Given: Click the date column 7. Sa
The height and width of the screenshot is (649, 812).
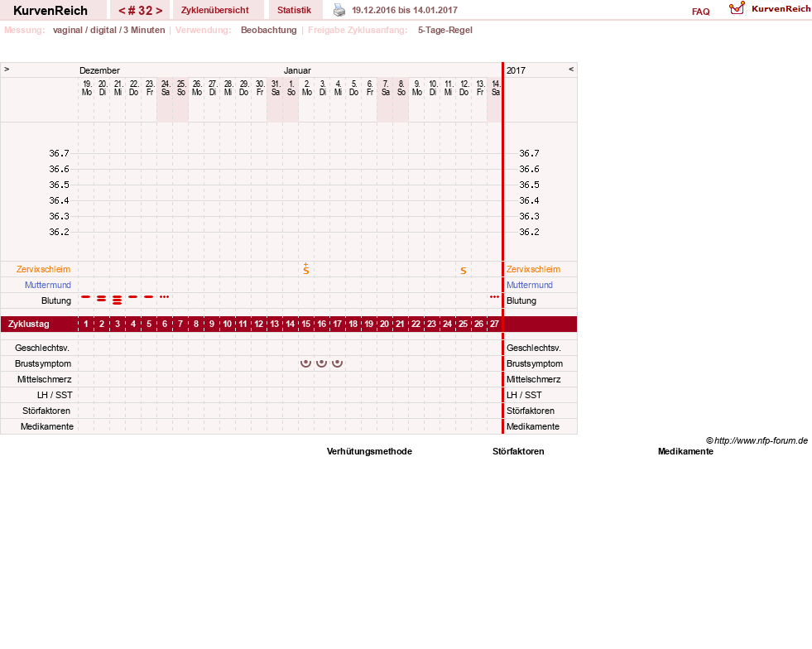Looking at the screenshot, I should (385, 88).
